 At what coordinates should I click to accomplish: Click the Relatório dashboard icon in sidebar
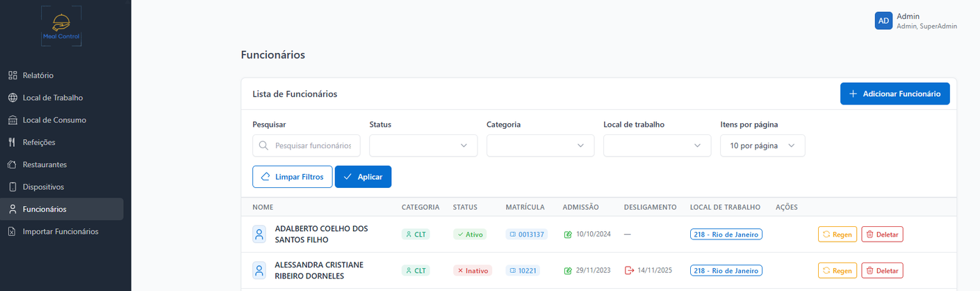12,75
